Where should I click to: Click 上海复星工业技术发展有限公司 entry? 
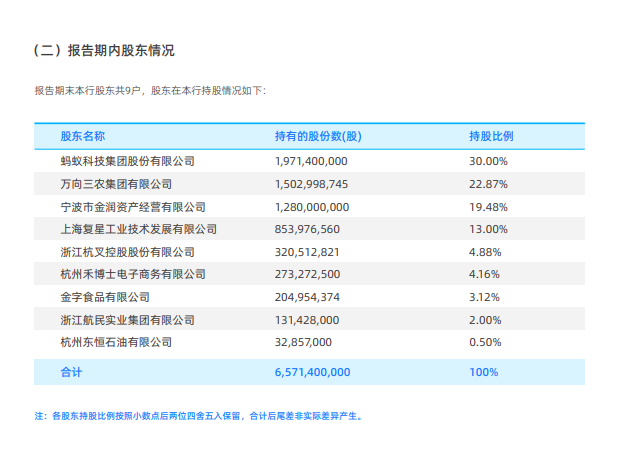tap(139, 229)
